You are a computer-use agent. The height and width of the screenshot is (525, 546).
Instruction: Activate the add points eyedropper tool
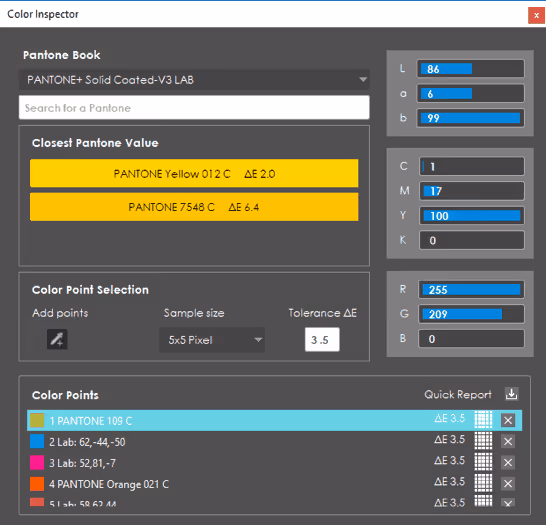[57, 339]
